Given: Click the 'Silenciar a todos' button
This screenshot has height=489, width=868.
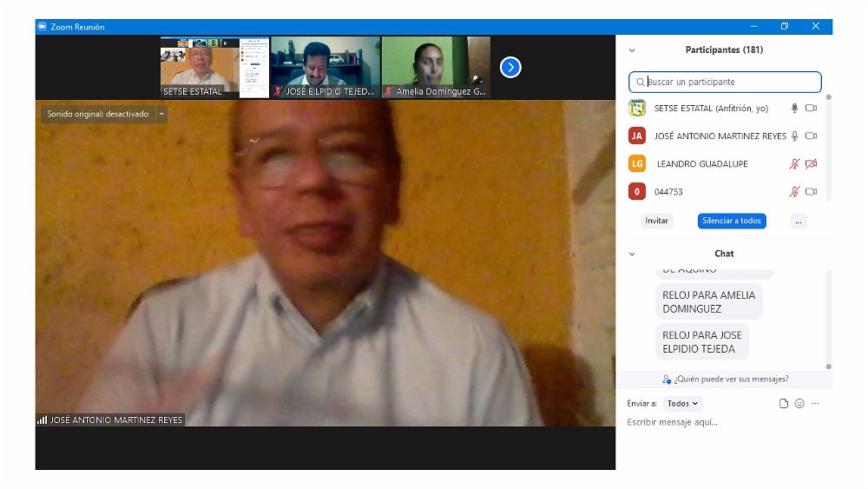Looking at the screenshot, I should tap(732, 221).
